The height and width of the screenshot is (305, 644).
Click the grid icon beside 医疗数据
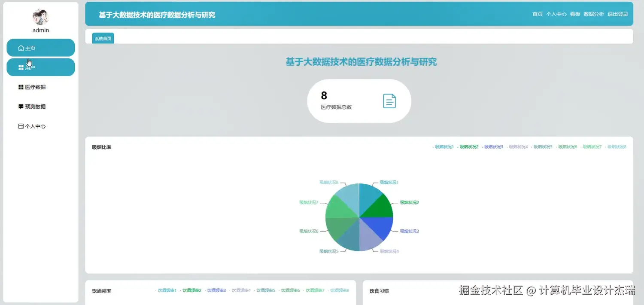click(21, 87)
